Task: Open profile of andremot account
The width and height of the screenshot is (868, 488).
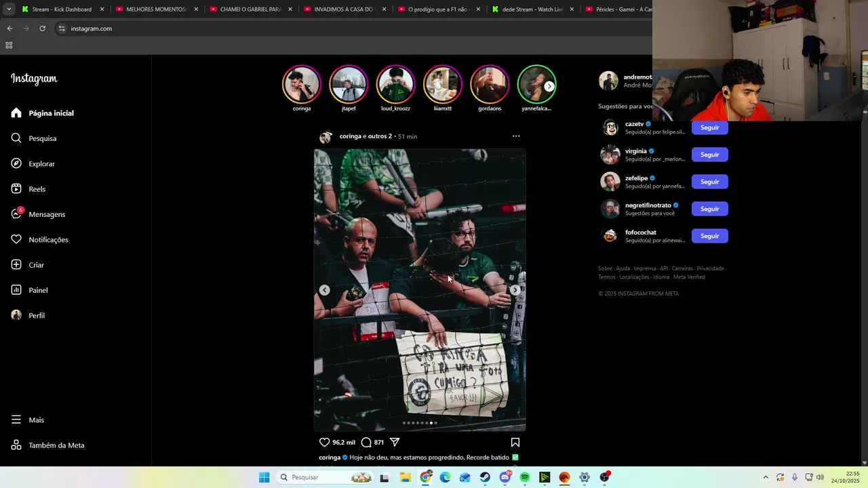Action: (625, 81)
